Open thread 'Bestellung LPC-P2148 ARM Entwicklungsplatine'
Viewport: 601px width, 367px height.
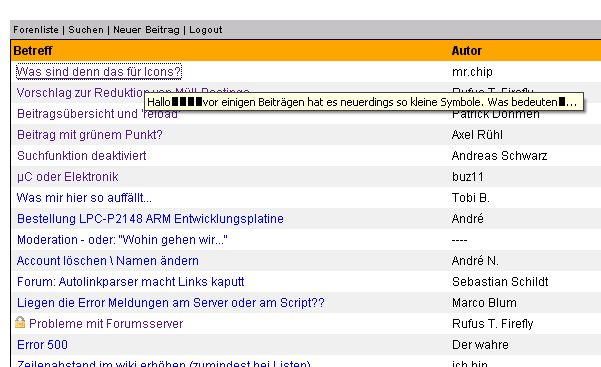coord(150,219)
